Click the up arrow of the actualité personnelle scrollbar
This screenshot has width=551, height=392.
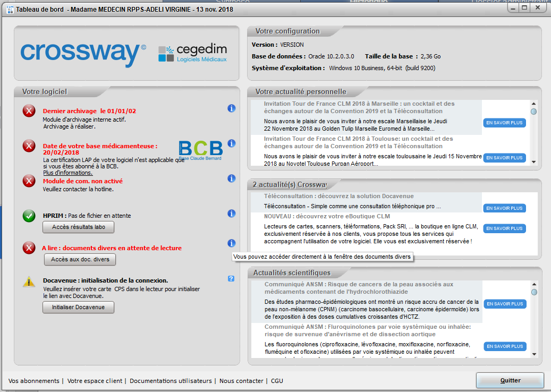pyautogui.click(x=534, y=104)
